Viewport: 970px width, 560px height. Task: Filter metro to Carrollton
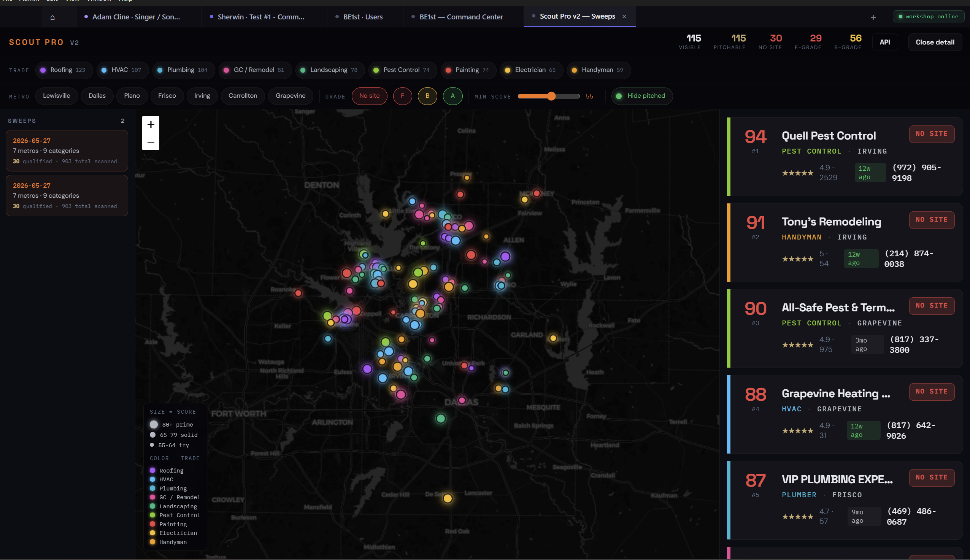coord(243,96)
